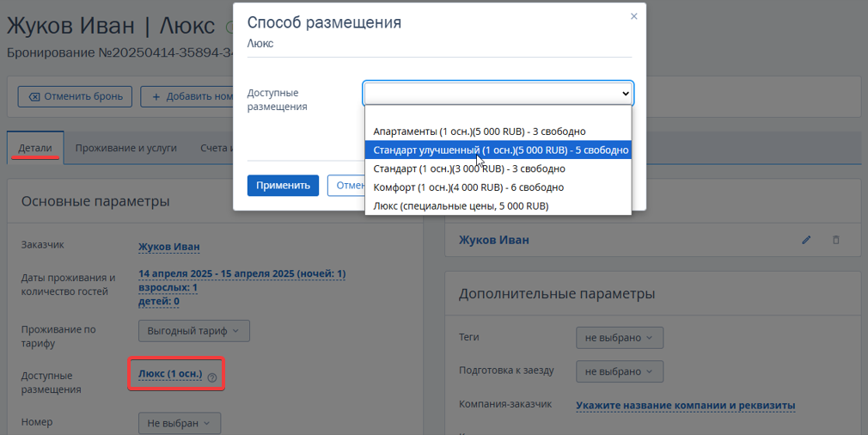Viewport: 868px width, 435px height.
Task: Close the Способ размещения dialog
Action: tap(634, 16)
